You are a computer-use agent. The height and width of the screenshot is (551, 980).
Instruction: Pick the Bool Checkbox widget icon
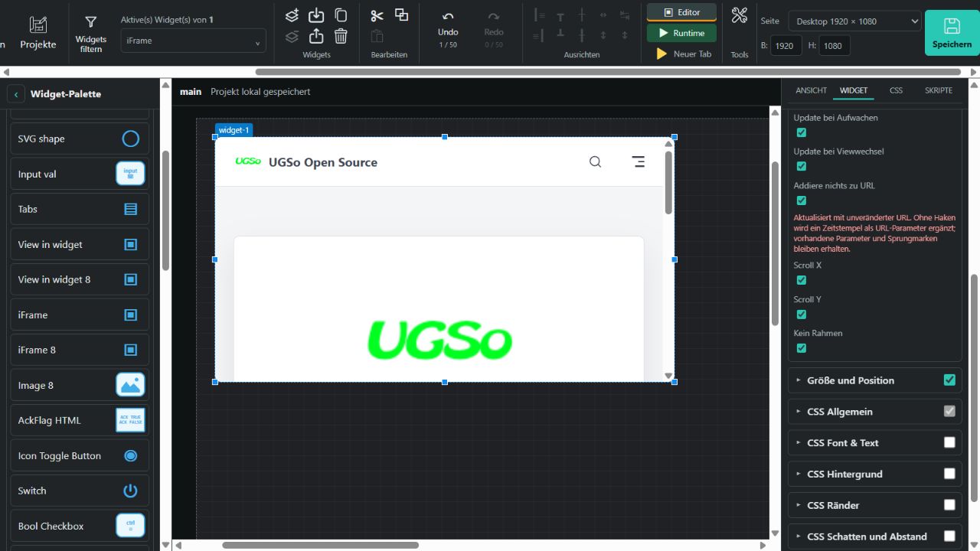point(130,526)
